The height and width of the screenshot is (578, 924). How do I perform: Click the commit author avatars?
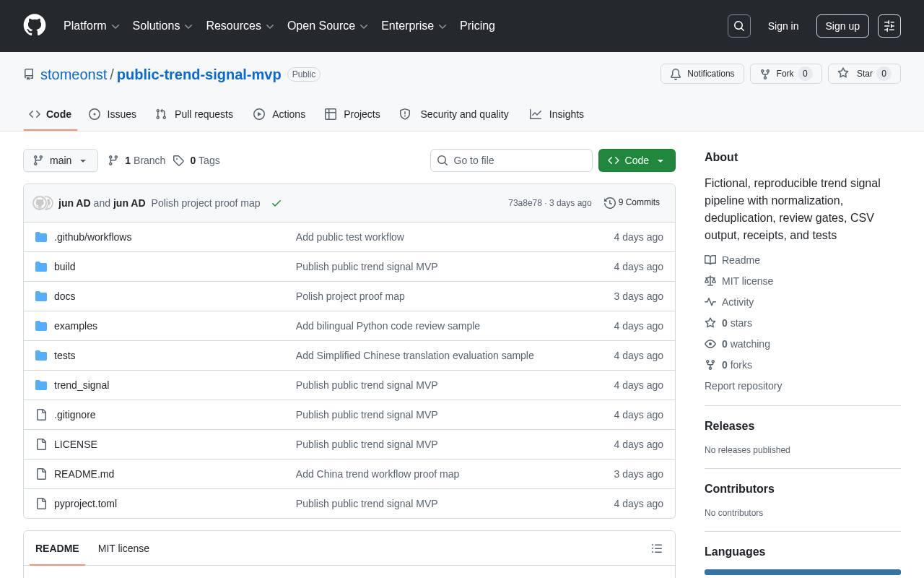(x=43, y=203)
